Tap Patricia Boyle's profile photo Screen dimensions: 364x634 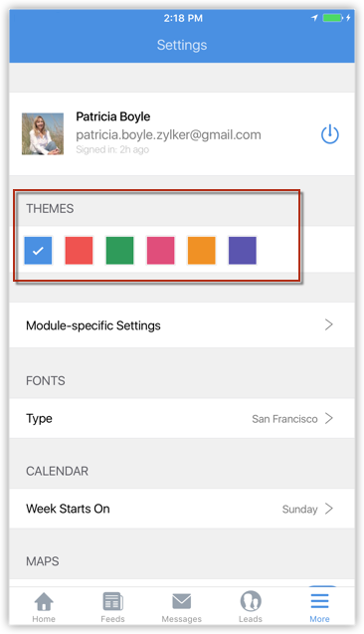click(43, 133)
